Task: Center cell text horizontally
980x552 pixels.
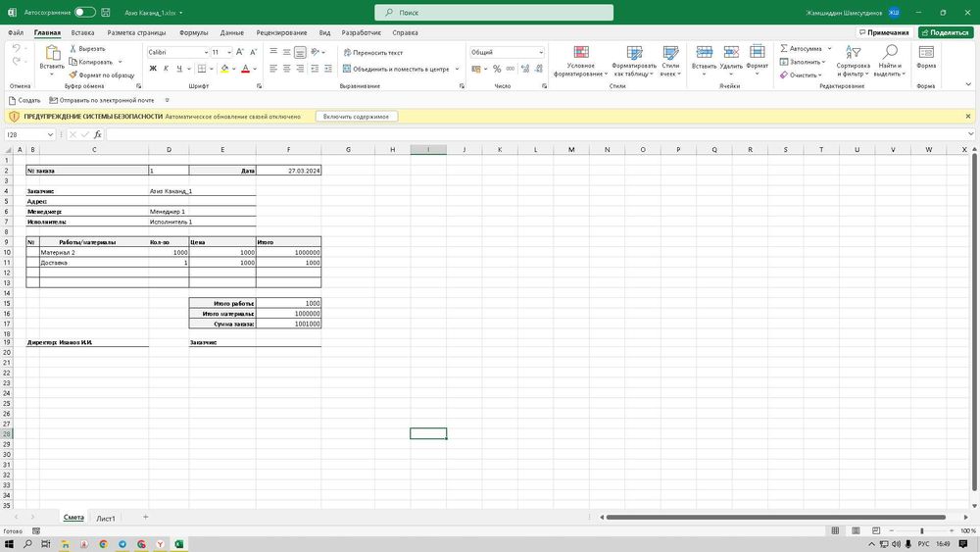Action: (287, 69)
